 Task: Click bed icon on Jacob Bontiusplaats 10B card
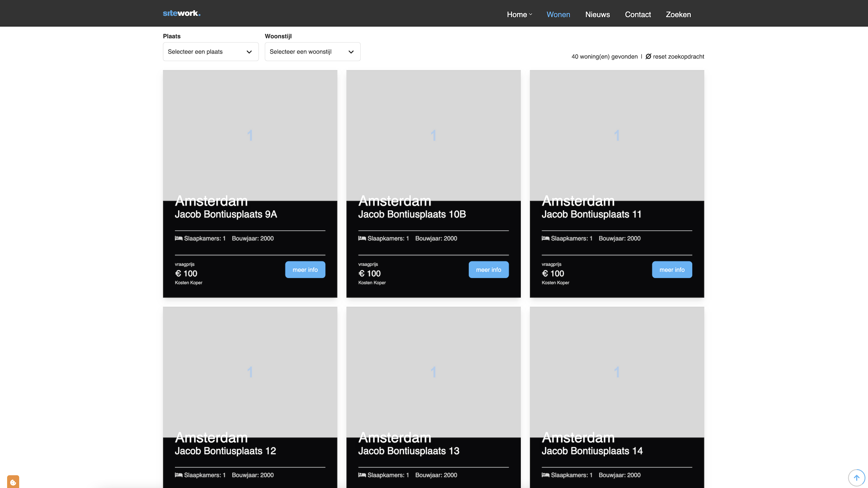(362, 238)
